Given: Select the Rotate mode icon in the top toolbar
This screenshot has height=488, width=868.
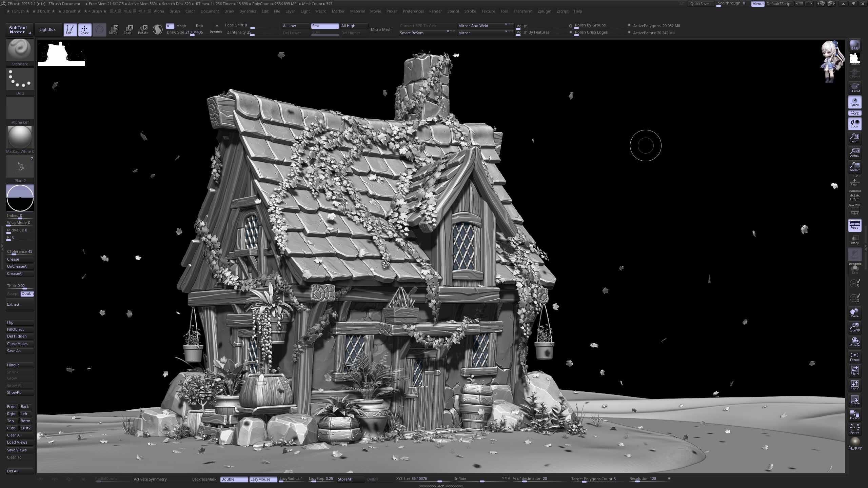Looking at the screenshot, I should pos(143,29).
